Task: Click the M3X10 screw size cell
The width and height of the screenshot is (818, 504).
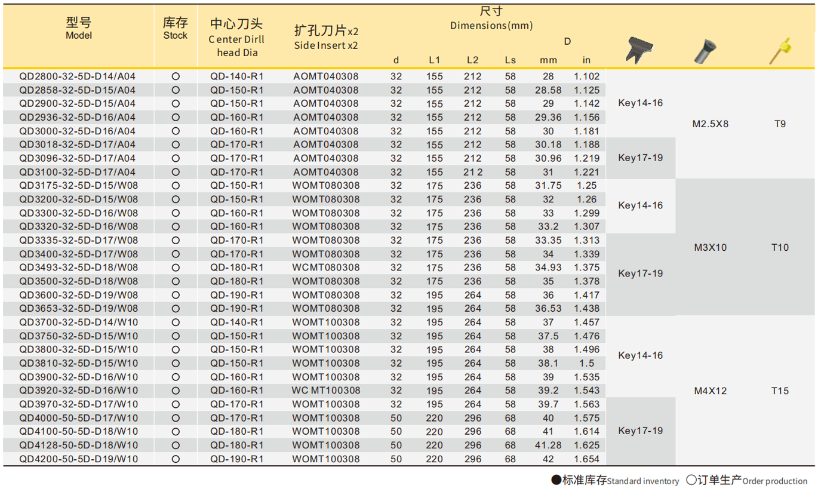Action: coord(711,247)
